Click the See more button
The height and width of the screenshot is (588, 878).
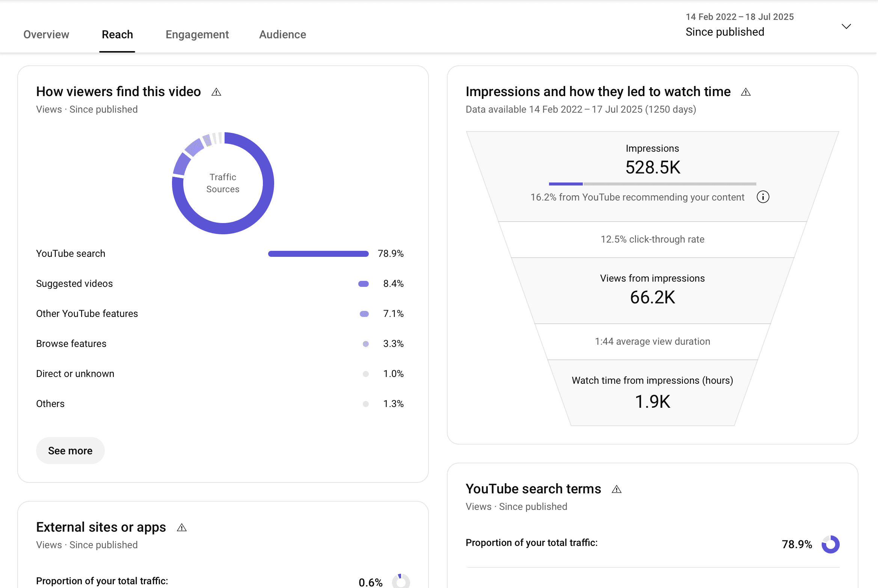pos(70,450)
